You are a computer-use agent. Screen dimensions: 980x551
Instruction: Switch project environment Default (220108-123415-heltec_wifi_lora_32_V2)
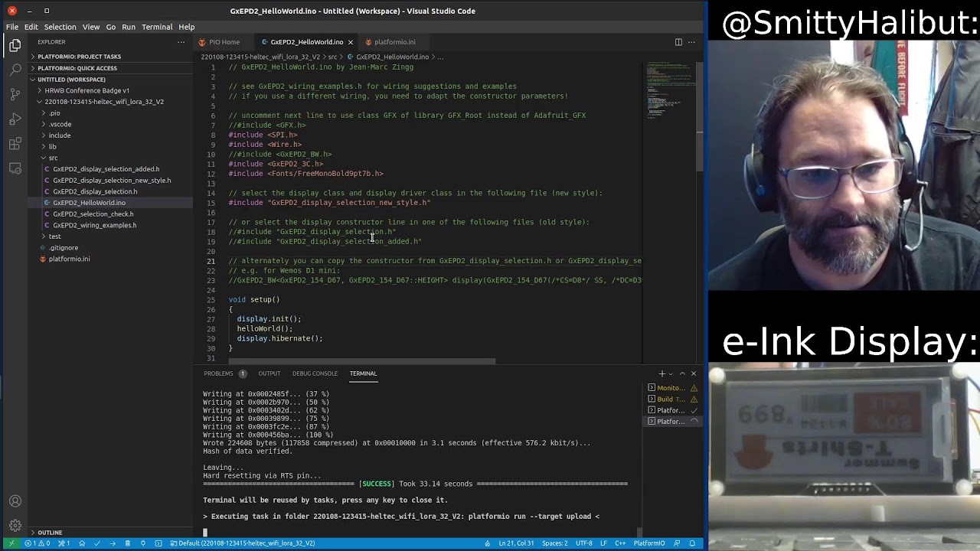tap(242, 543)
